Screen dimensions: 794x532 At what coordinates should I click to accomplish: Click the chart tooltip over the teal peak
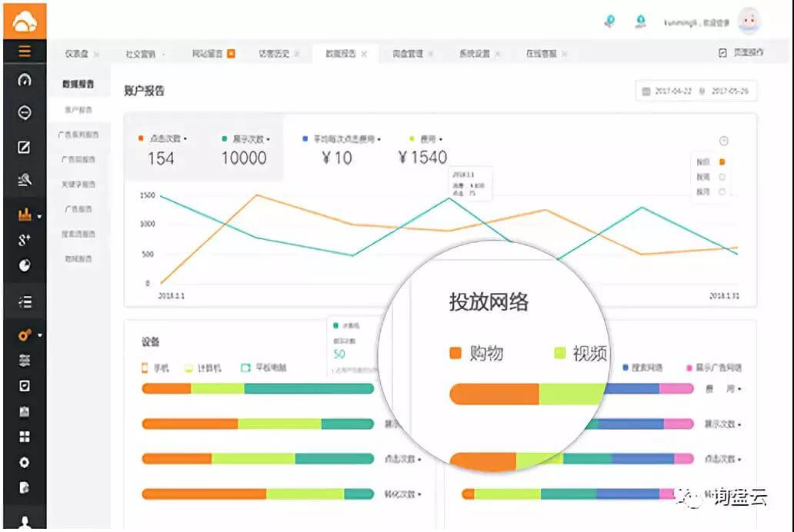click(470, 183)
